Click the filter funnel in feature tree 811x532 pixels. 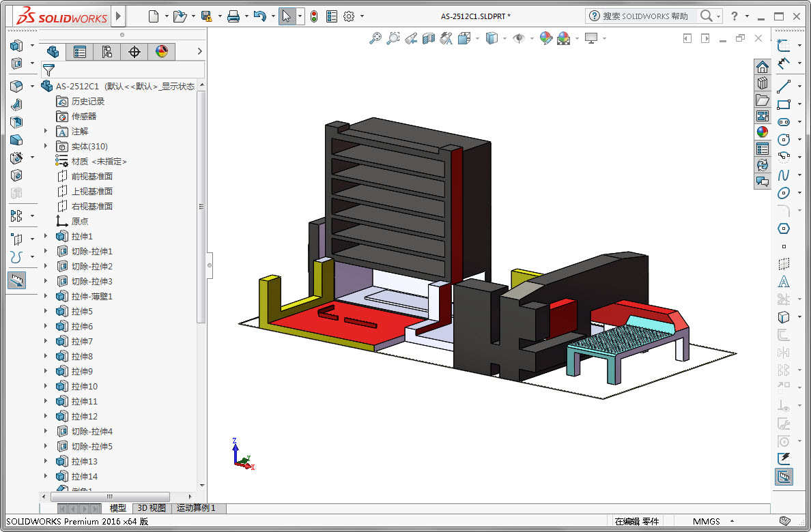(x=48, y=70)
